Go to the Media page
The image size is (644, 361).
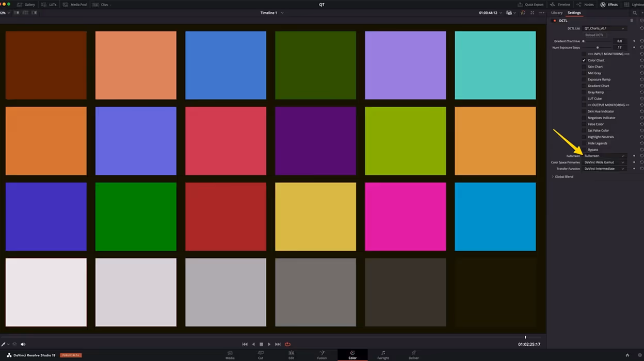click(x=230, y=355)
